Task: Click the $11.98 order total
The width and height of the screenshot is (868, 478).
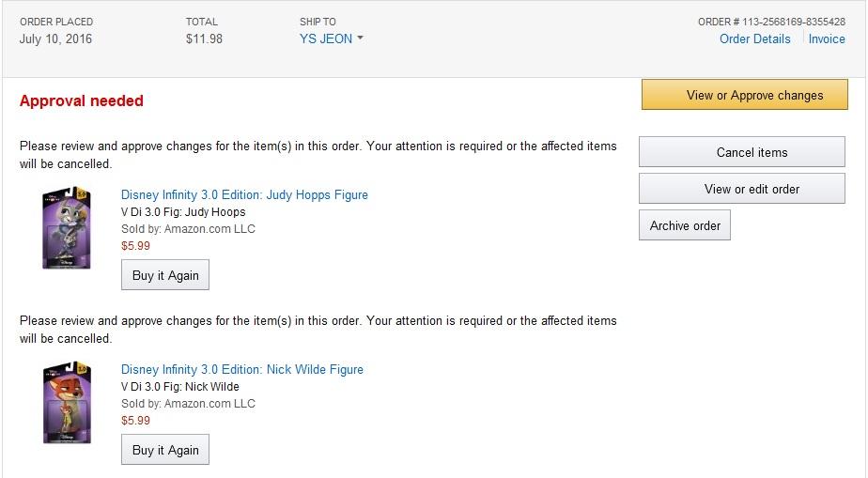Action: click(204, 39)
